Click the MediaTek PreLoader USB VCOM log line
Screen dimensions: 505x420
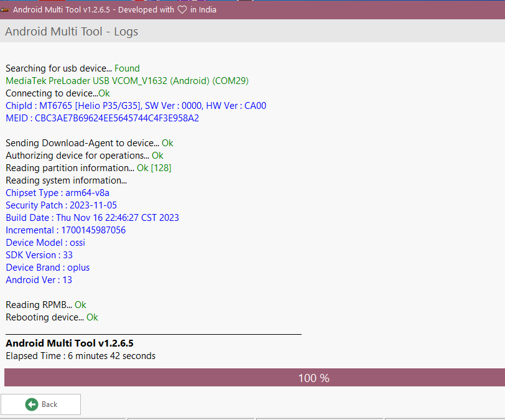click(x=127, y=81)
